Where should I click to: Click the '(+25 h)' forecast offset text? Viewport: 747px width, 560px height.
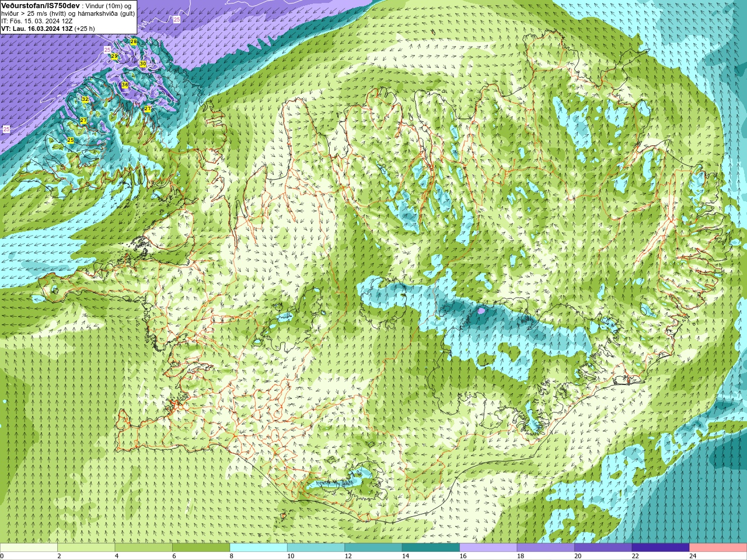(x=85, y=29)
